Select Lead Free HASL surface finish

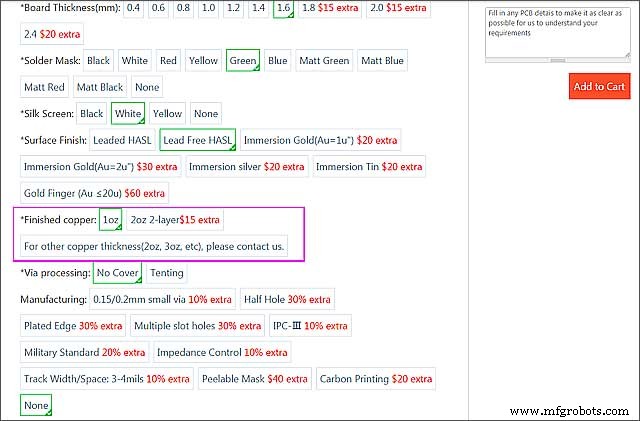click(x=197, y=140)
